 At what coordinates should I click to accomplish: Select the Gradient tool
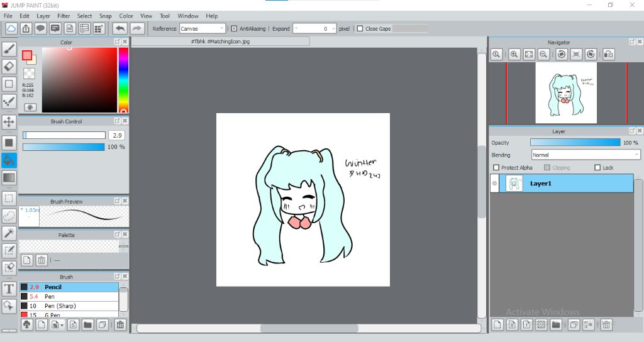tap(9, 177)
